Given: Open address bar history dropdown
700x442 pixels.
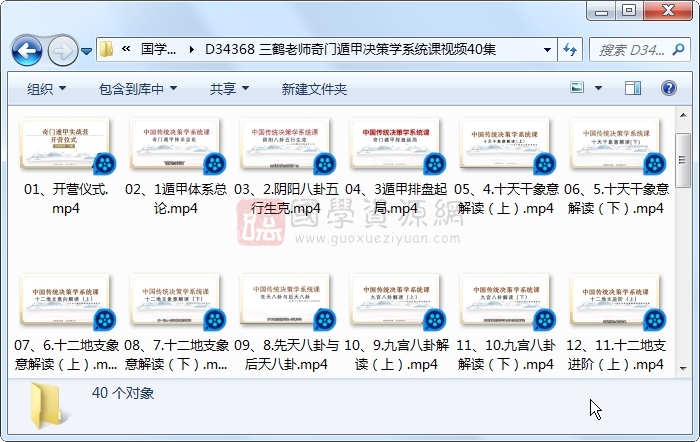Looking at the screenshot, I should pyautogui.click(x=547, y=50).
